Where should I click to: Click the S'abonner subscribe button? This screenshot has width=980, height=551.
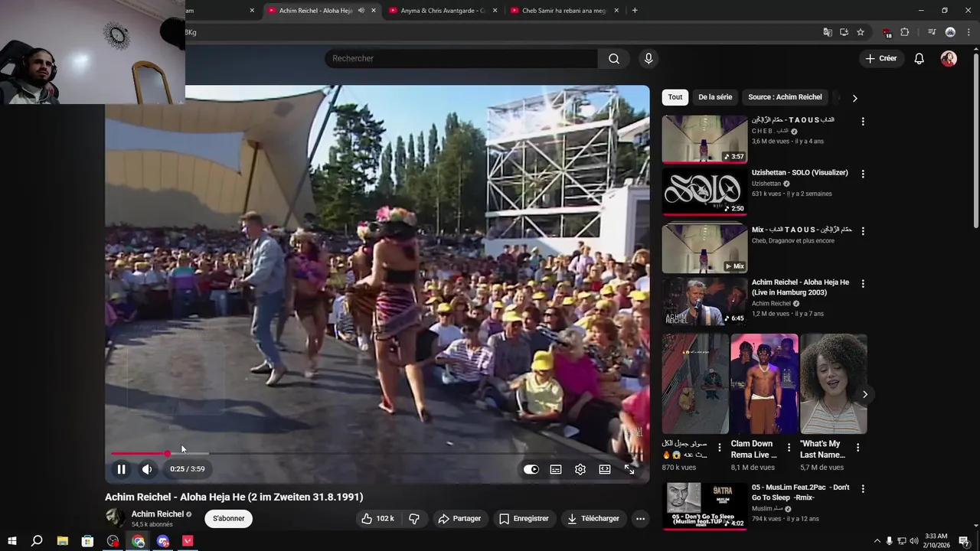[229, 518]
